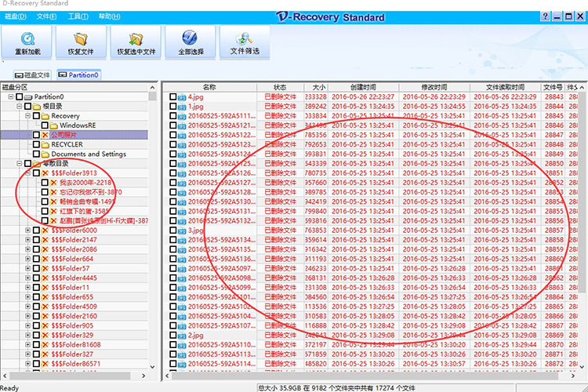
Task: Expand the $$$Folder6000 node
Action: coord(27,230)
